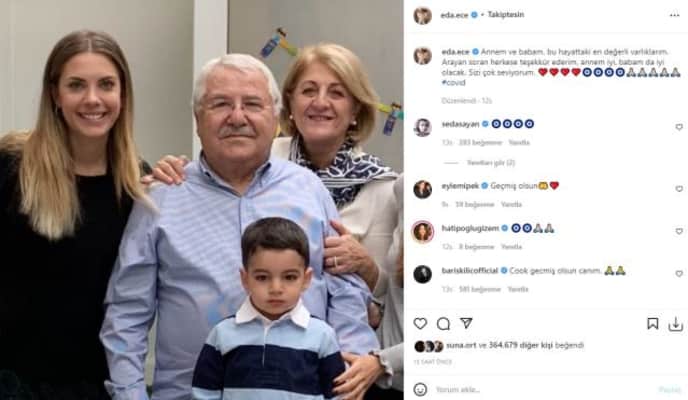Click the Yorum ekle comment input field

click(544, 389)
